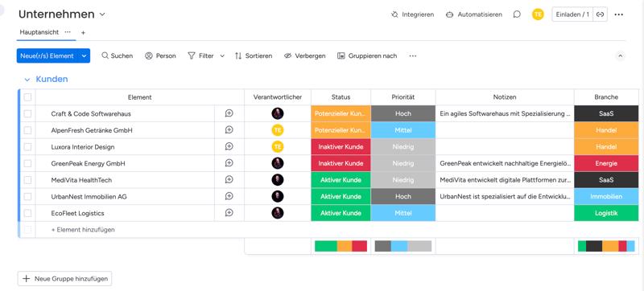The image size is (644, 291).
Task: Click Priorität summary color bar
Action: point(403,246)
